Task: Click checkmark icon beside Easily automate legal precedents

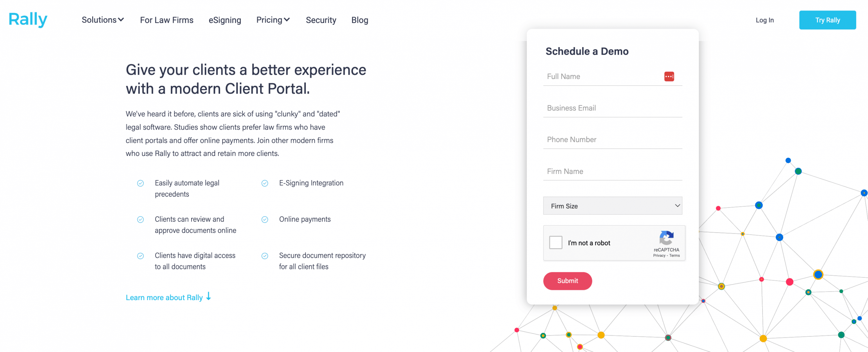Action: coord(140,183)
